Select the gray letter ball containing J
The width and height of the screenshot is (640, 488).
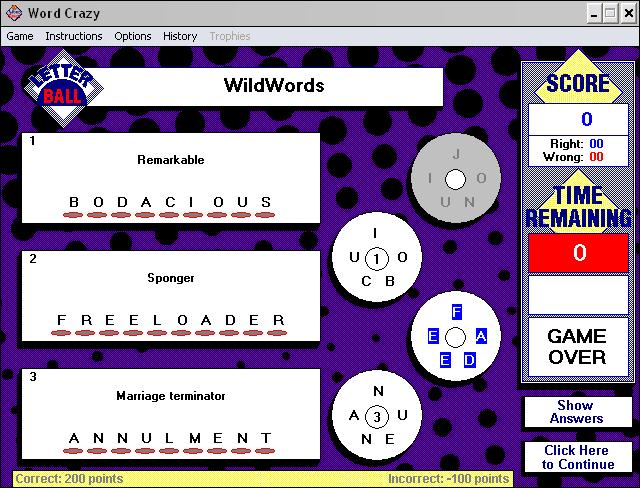coord(456,179)
